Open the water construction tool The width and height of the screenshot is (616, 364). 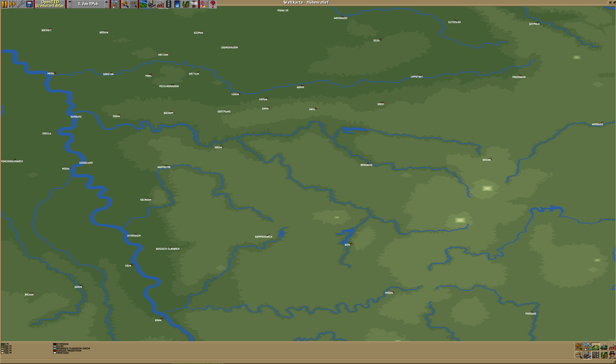point(177,4)
